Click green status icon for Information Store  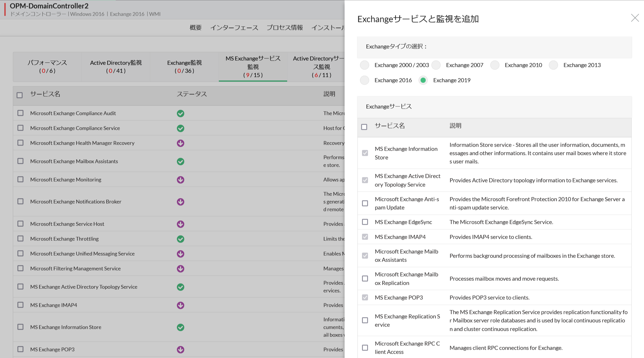pos(180,327)
